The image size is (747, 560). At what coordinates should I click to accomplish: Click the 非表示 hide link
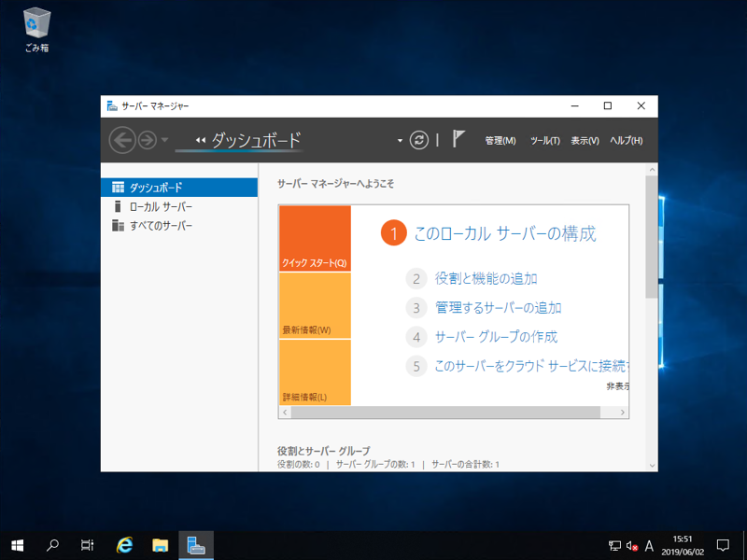click(x=617, y=386)
